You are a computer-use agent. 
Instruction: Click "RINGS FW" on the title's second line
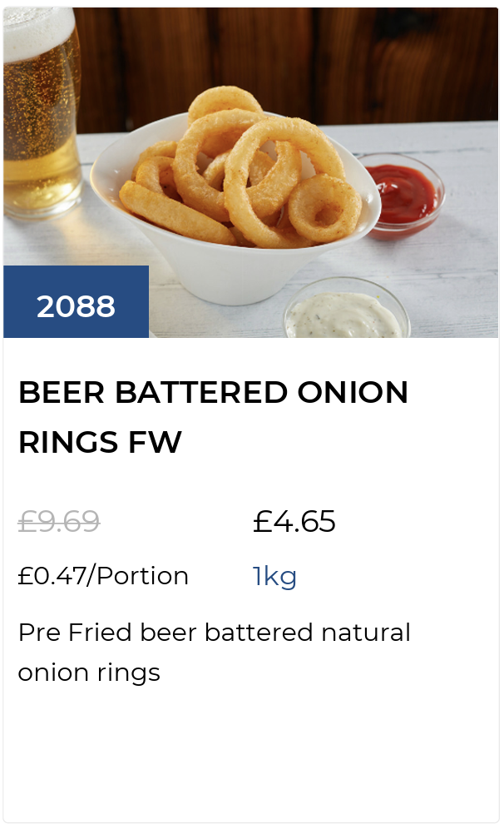(x=100, y=443)
